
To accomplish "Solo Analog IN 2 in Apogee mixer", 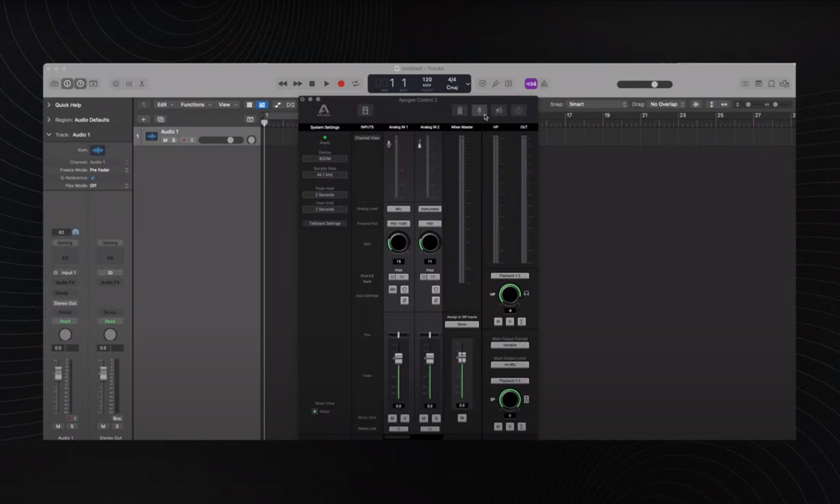I will pyautogui.click(x=436, y=418).
